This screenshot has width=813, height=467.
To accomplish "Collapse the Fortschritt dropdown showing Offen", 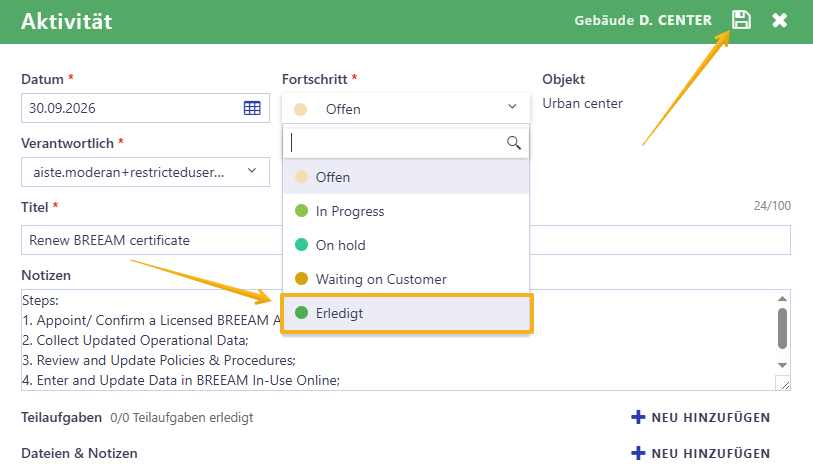I will (x=406, y=108).
